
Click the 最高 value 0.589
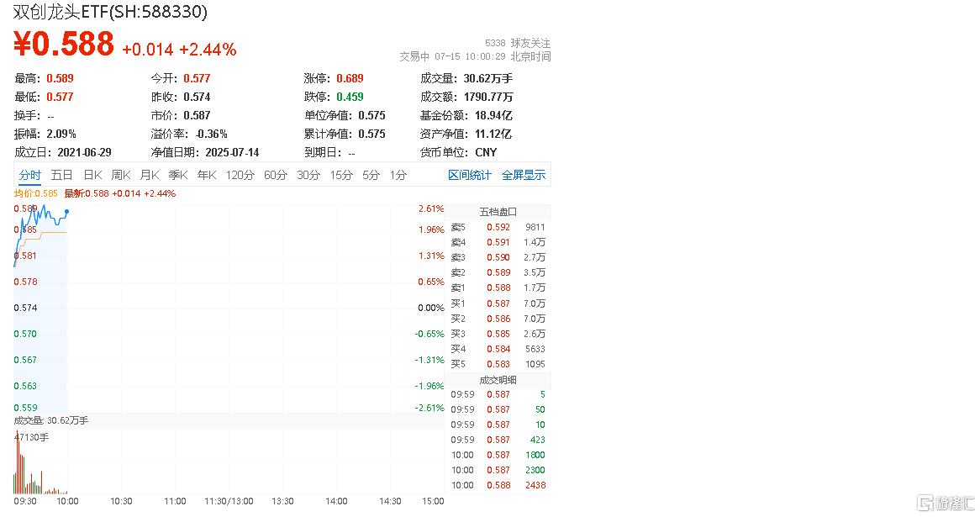point(60,78)
